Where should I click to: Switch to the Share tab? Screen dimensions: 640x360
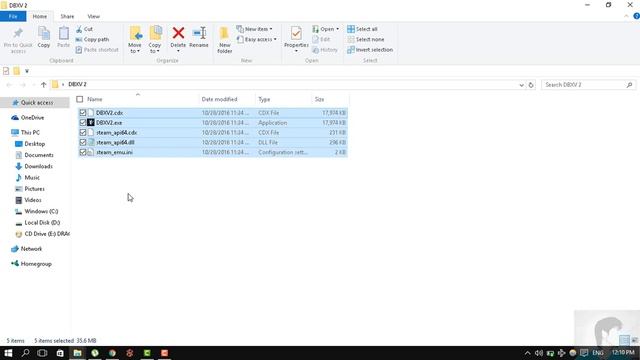click(67, 16)
